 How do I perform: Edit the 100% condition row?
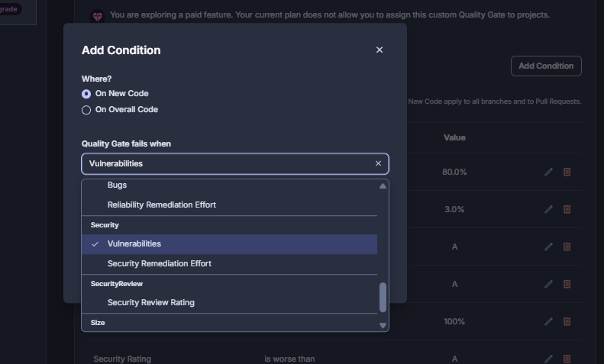point(548,321)
